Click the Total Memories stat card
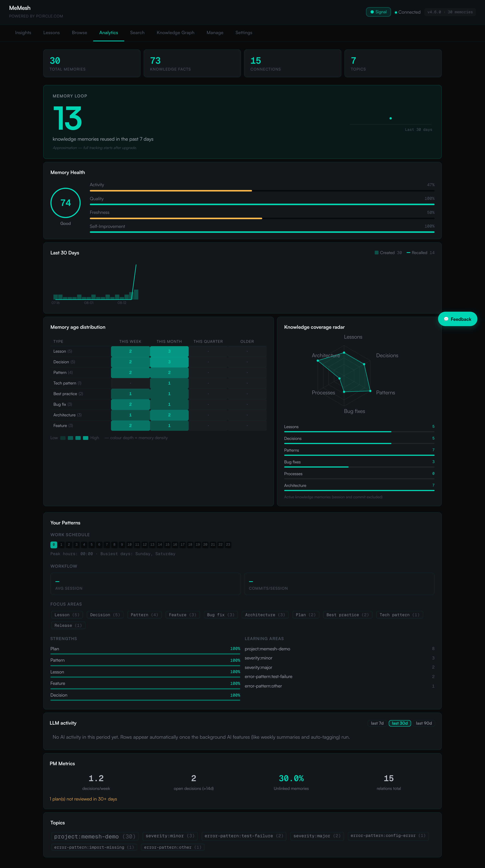Viewport: 485px width, 868px height. tap(92, 63)
